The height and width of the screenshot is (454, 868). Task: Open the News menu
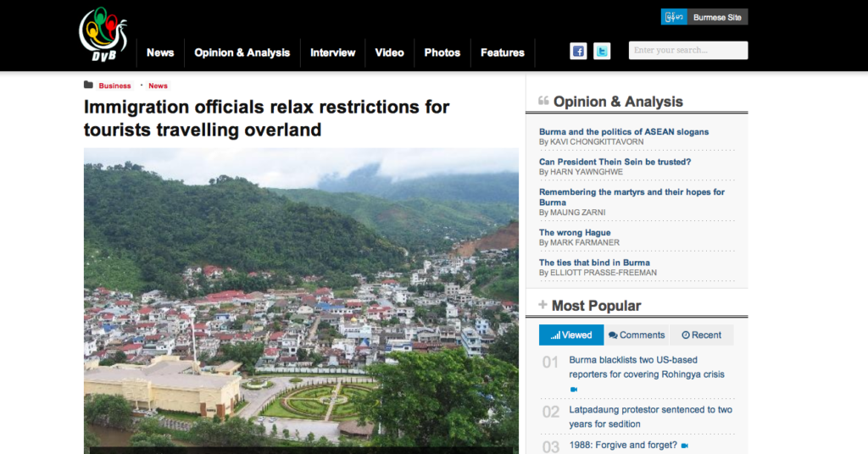[x=160, y=53]
